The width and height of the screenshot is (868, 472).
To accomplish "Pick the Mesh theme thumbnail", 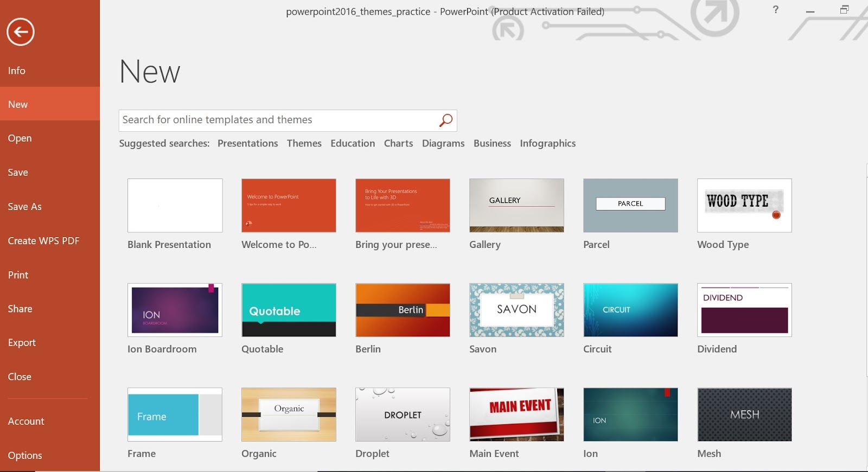I will (x=745, y=414).
